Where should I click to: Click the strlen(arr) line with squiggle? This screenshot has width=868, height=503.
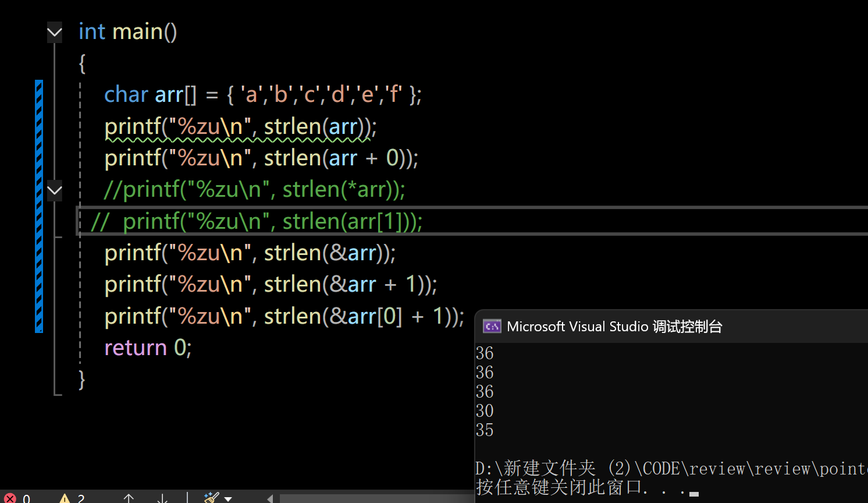pyautogui.click(x=241, y=126)
